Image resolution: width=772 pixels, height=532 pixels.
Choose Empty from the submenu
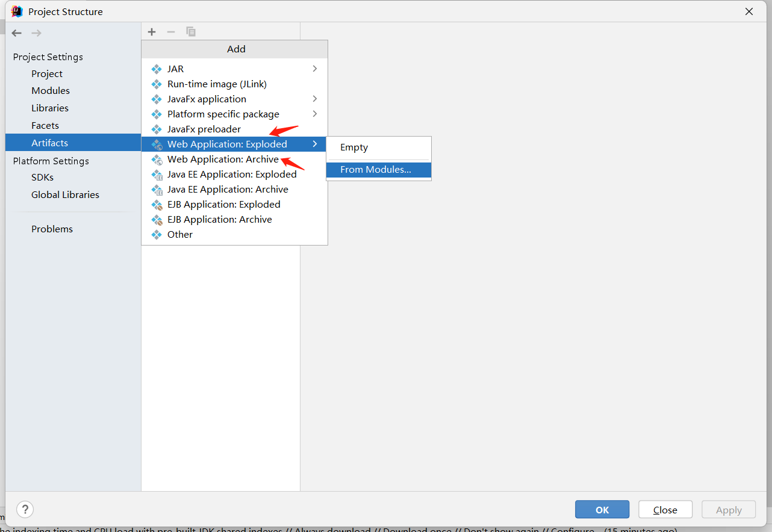[x=379, y=147]
